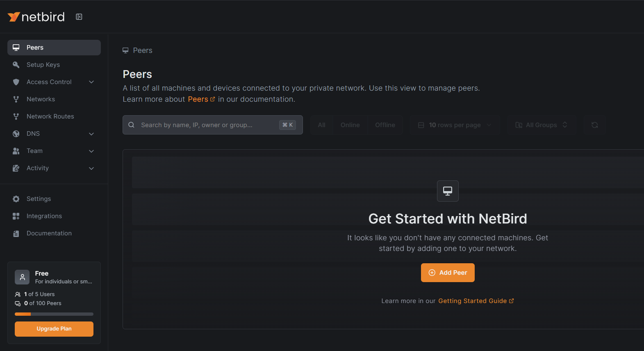Screen dimensions: 644x351
Task: Open the Networks page
Action: click(54, 99)
